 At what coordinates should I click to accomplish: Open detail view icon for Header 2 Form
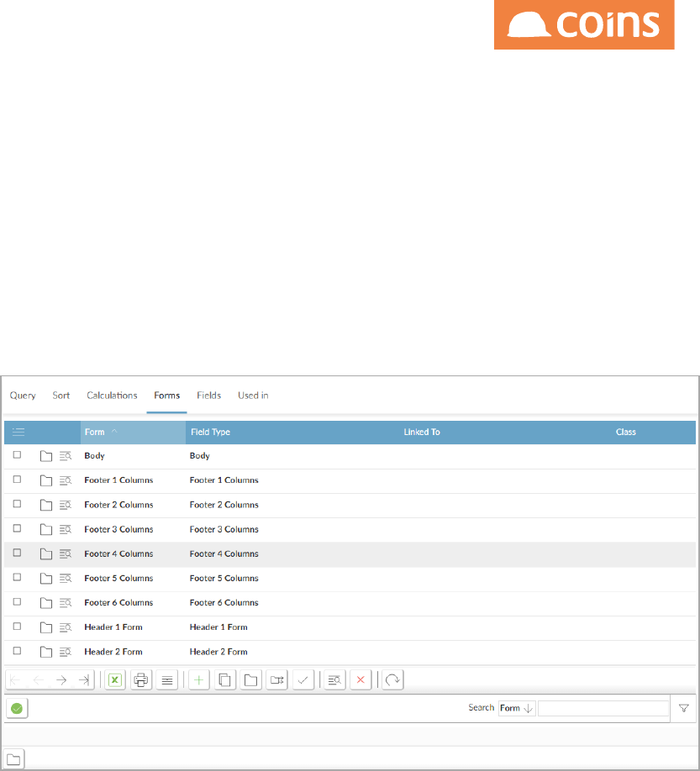point(66,652)
